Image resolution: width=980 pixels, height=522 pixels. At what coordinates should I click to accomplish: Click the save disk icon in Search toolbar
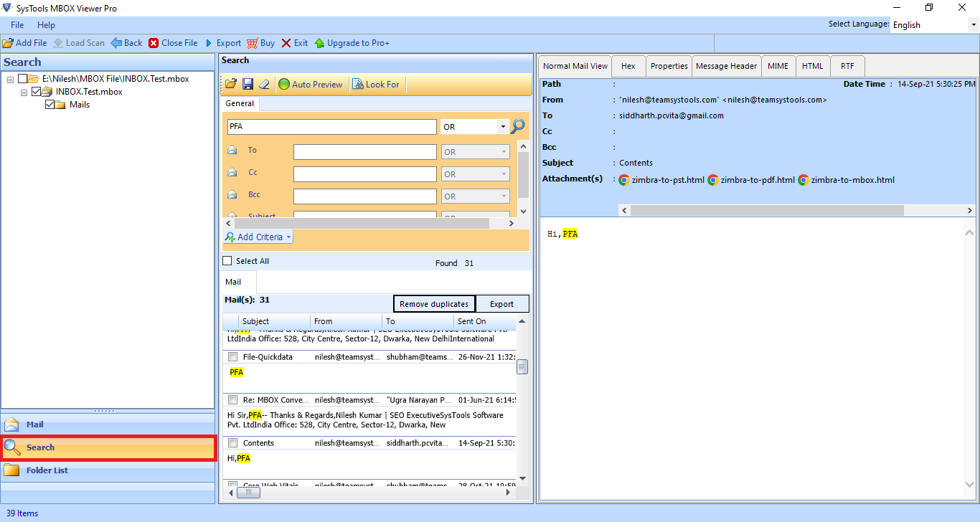click(x=248, y=84)
